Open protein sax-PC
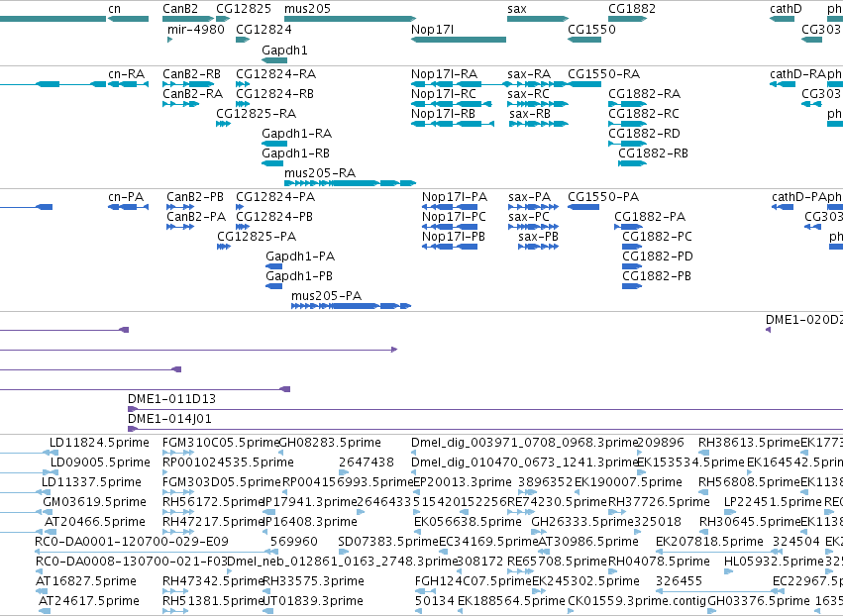843x616 pixels. 529,217
